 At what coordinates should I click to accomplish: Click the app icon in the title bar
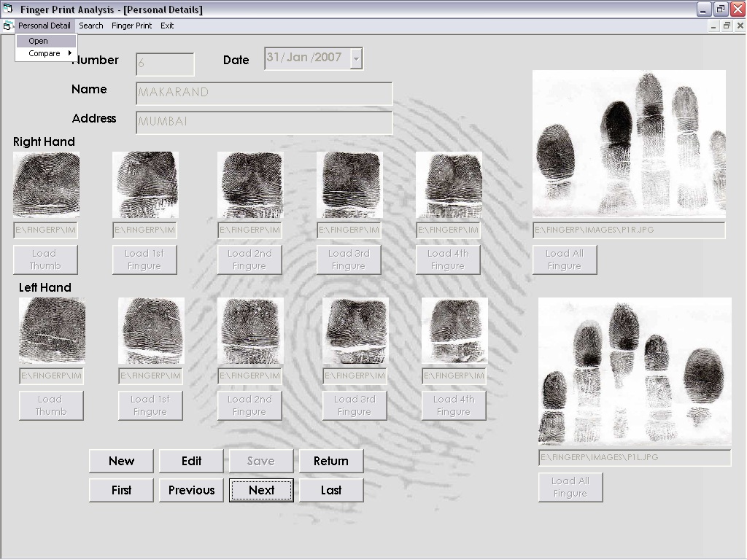pos(8,9)
